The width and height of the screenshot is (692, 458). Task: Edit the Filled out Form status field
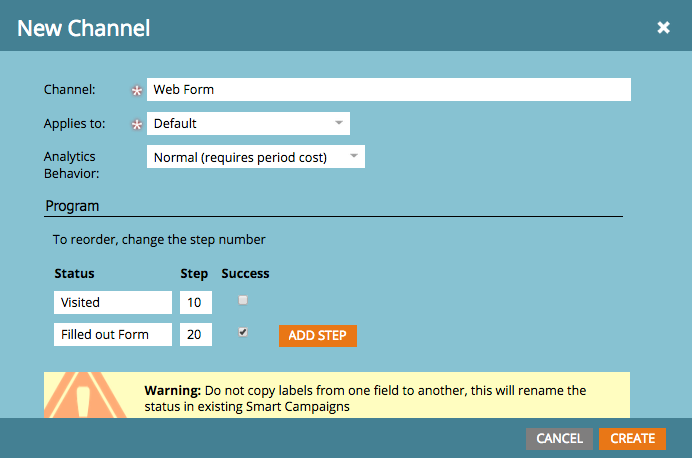tap(113, 334)
